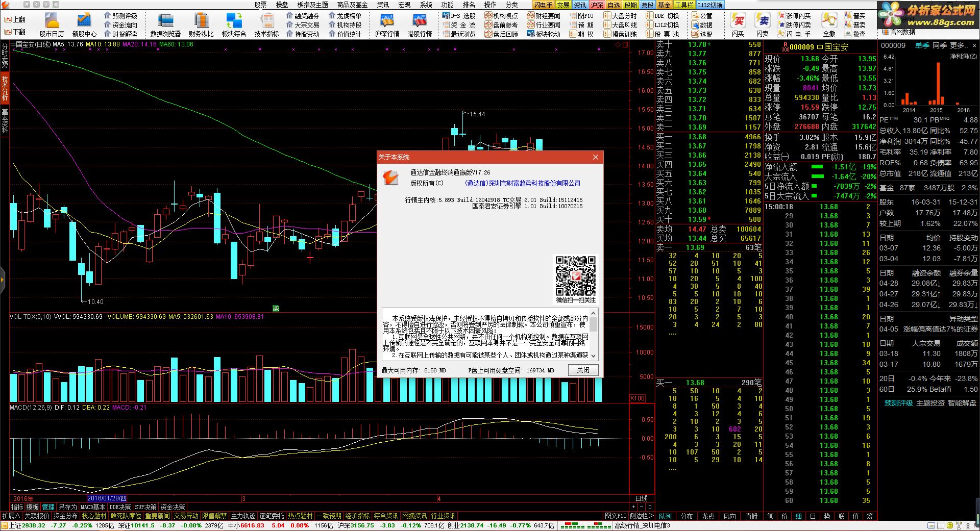The image size is (980, 531).
Task: Open 龙虎榜单 toolbar item
Action: pyautogui.click(x=345, y=16)
